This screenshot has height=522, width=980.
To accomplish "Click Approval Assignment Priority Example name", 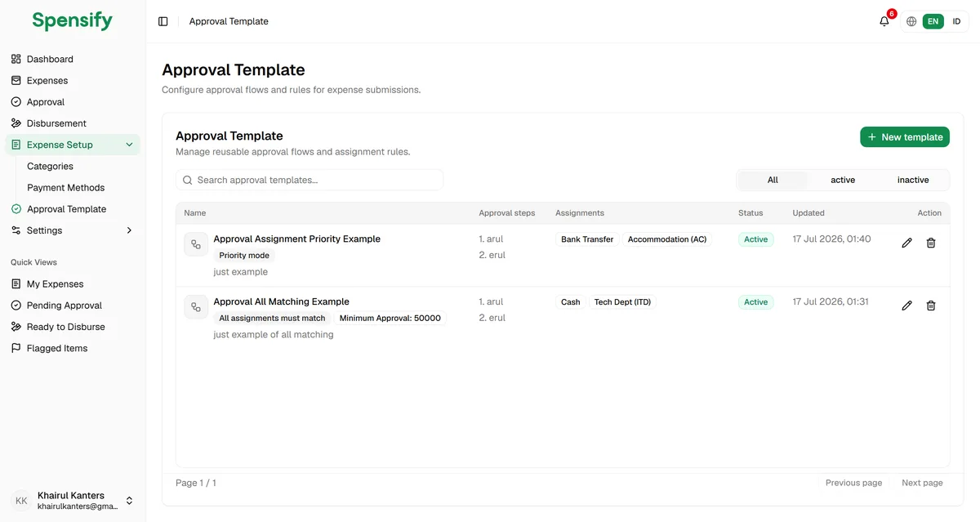I will [297, 239].
